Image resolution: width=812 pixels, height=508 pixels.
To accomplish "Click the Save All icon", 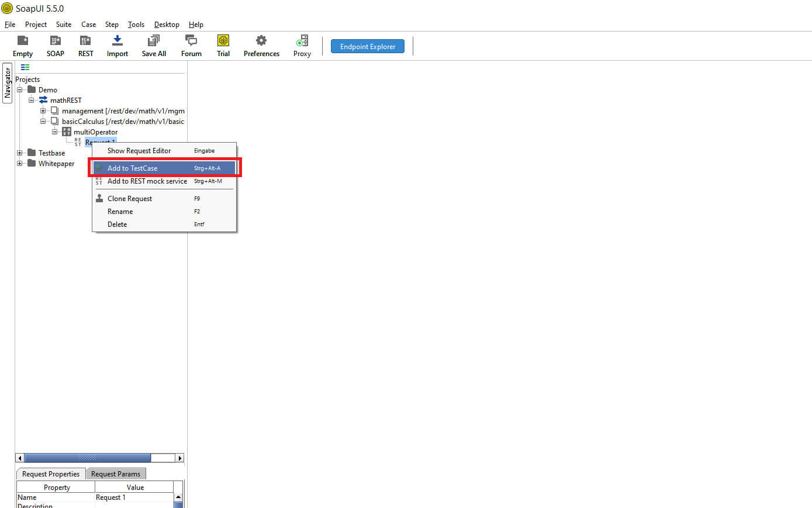I will (x=154, y=40).
